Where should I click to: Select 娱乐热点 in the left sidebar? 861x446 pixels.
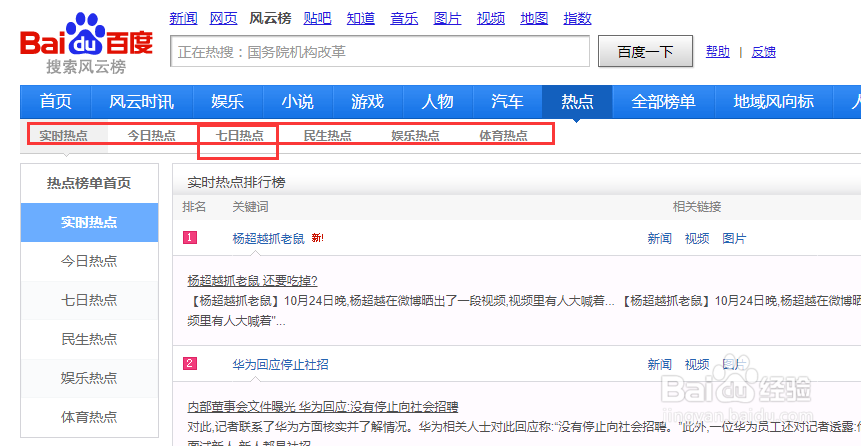click(89, 378)
